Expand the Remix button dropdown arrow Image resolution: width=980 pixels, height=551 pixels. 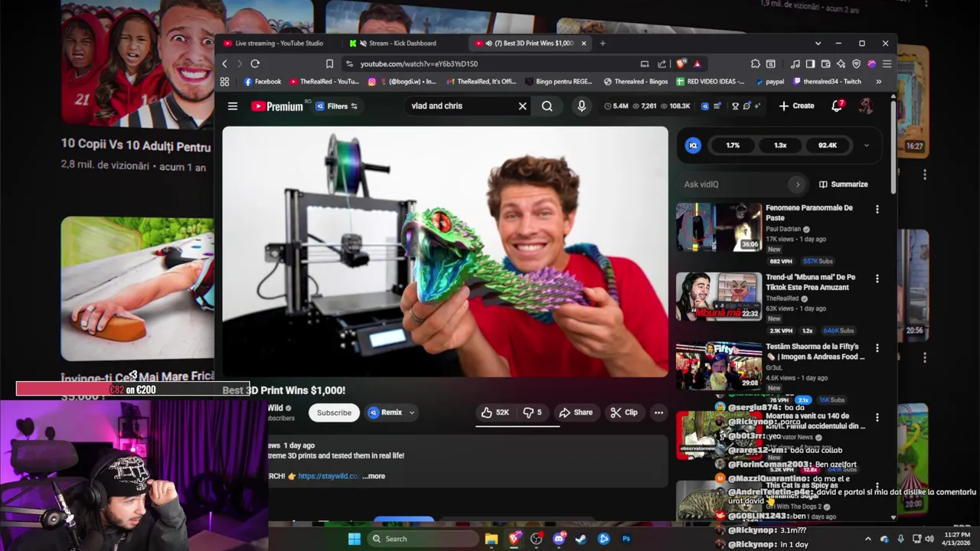pos(411,412)
